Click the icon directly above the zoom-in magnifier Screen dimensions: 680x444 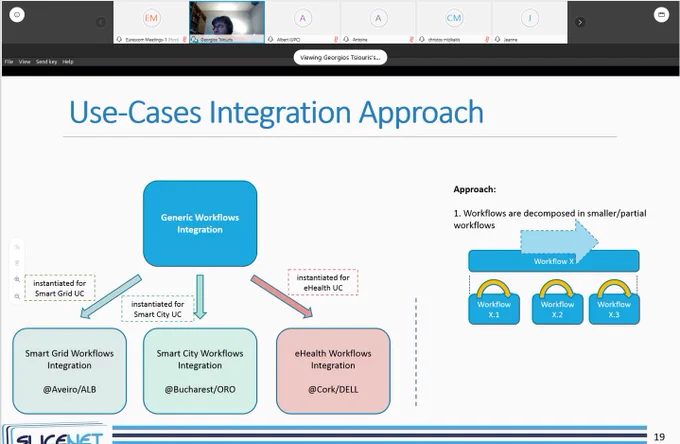pyautogui.click(x=17, y=263)
